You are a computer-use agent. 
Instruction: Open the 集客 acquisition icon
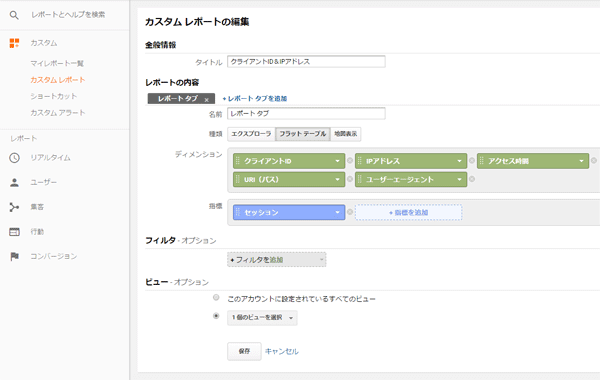click(x=14, y=207)
